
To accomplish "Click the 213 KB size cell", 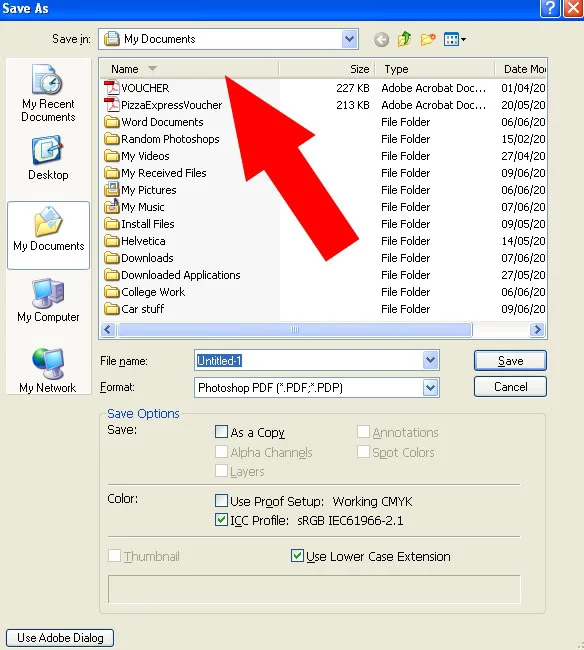I will pyautogui.click(x=353, y=105).
